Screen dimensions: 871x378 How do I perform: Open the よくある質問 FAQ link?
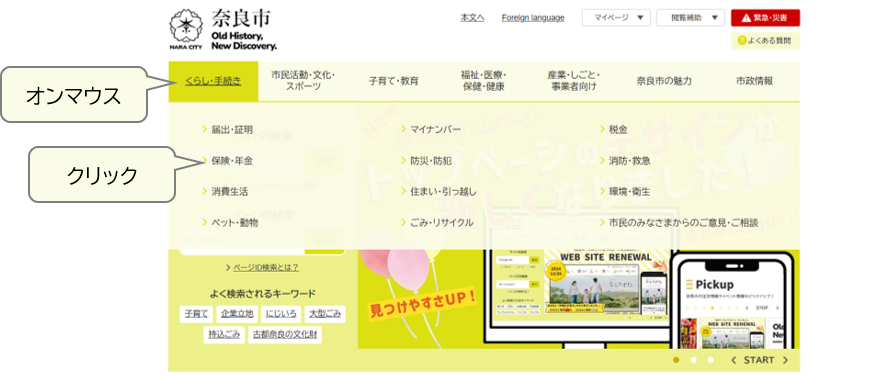(765, 41)
